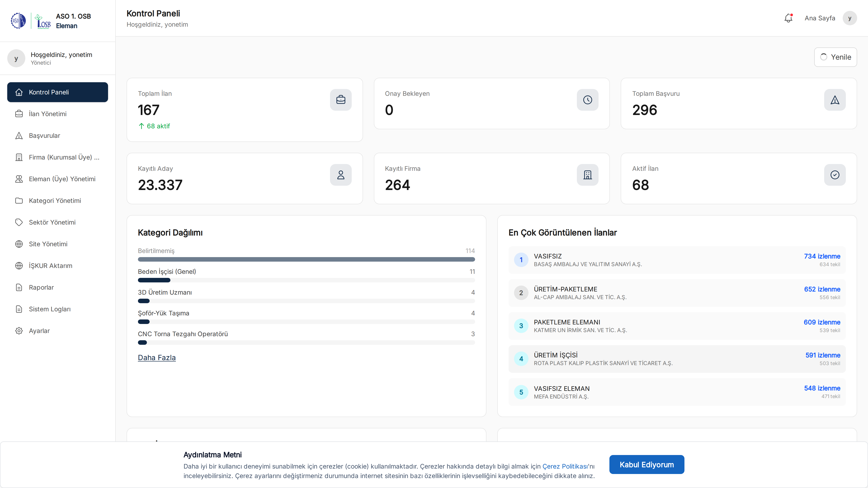Image resolution: width=868 pixels, height=488 pixels.
Task: Open Firma (Kurumsal Üye) management
Action: tap(64, 157)
